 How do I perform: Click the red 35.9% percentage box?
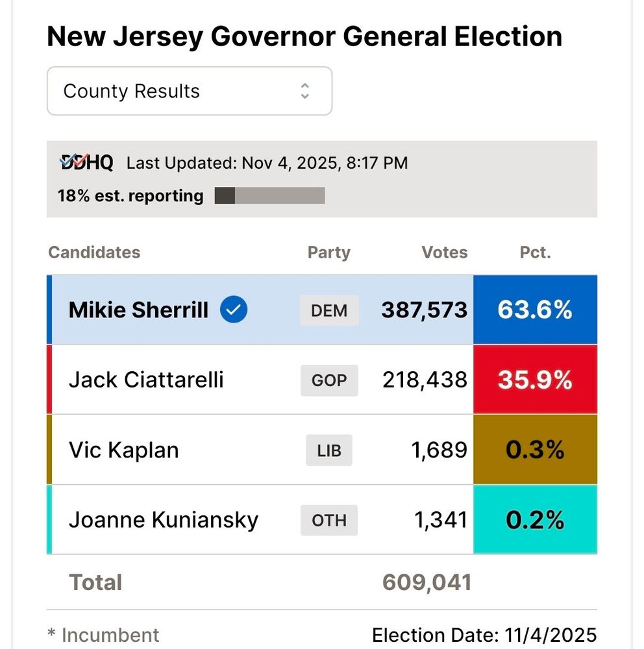click(x=535, y=380)
